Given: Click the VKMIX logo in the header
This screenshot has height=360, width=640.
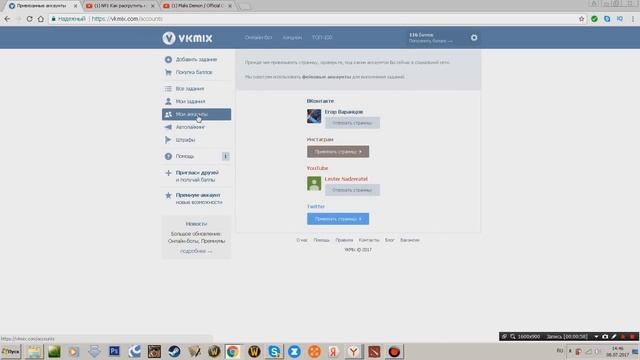Looking at the screenshot, I should [187, 38].
